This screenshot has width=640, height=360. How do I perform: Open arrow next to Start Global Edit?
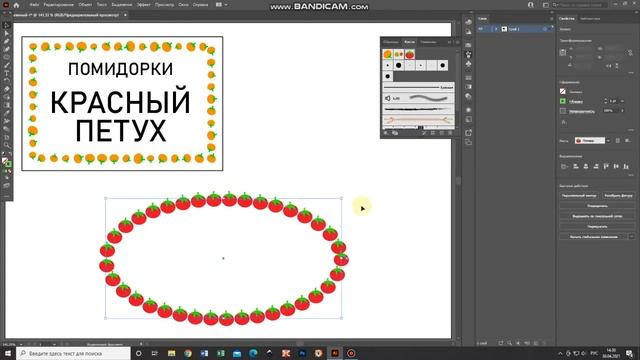click(x=631, y=237)
